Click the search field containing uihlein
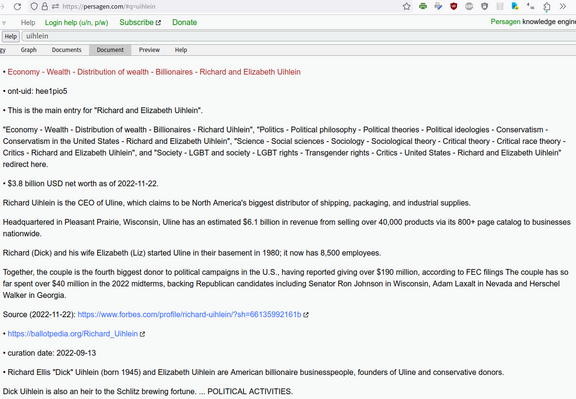Viewport: 576px width, 399px height. pos(299,36)
